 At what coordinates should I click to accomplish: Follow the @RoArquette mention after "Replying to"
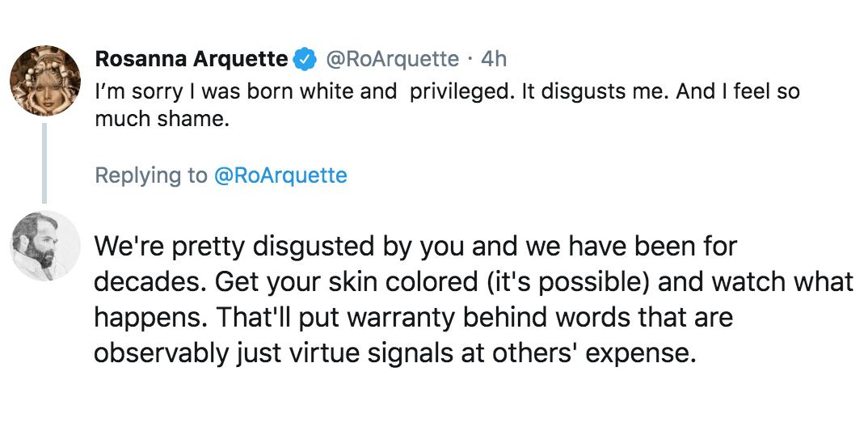click(280, 175)
